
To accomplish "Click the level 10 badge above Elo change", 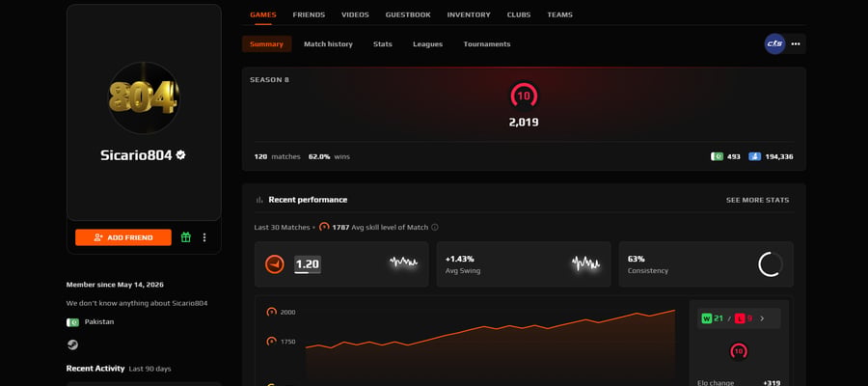I will 739,351.
